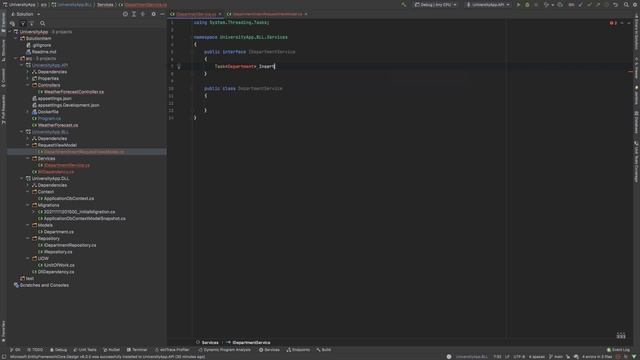Click UniversityApp.BLL in the top breadcrumb
Viewport: 640px width, 360px height.
tap(71, 5)
